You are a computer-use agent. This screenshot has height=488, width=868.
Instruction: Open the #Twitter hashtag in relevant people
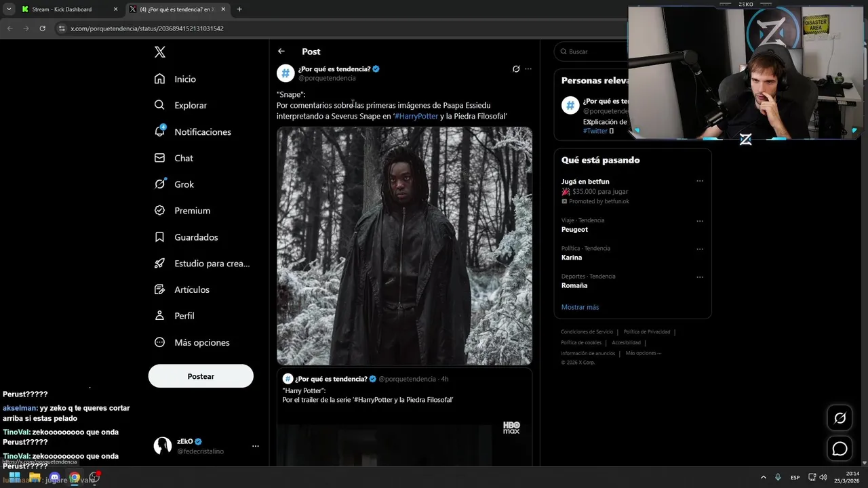pyautogui.click(x=595, y=131)
